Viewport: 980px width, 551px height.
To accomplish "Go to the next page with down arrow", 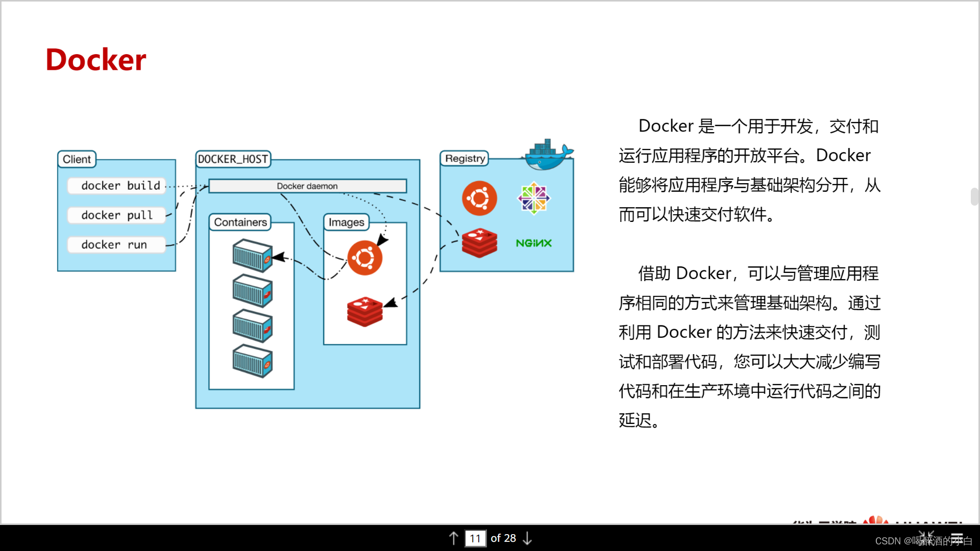I will 528,538.
